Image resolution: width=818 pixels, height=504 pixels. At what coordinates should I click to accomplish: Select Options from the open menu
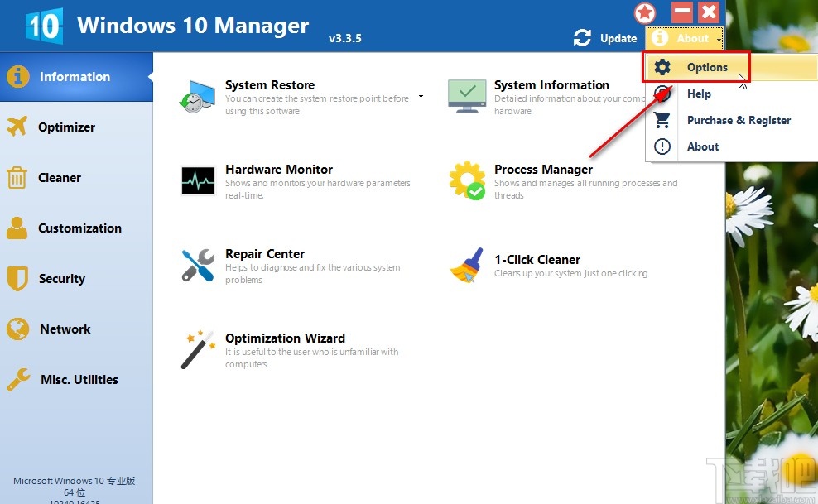tap(708, 67)
